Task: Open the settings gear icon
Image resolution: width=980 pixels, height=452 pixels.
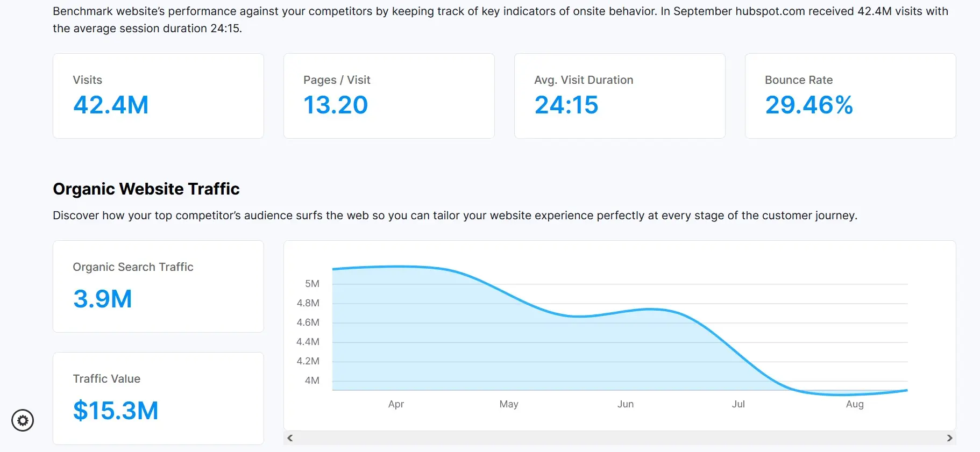Action: click(x=23, y=421)
